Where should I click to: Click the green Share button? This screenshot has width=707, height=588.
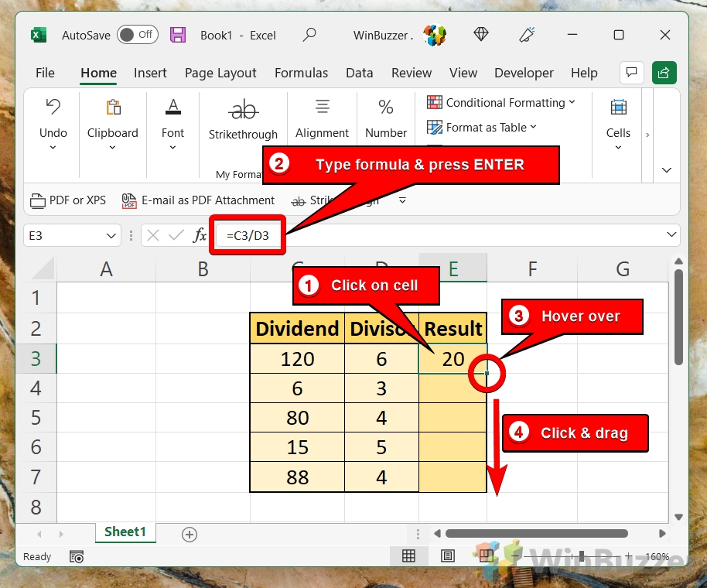pyautogui.click(x=664, y=73)
